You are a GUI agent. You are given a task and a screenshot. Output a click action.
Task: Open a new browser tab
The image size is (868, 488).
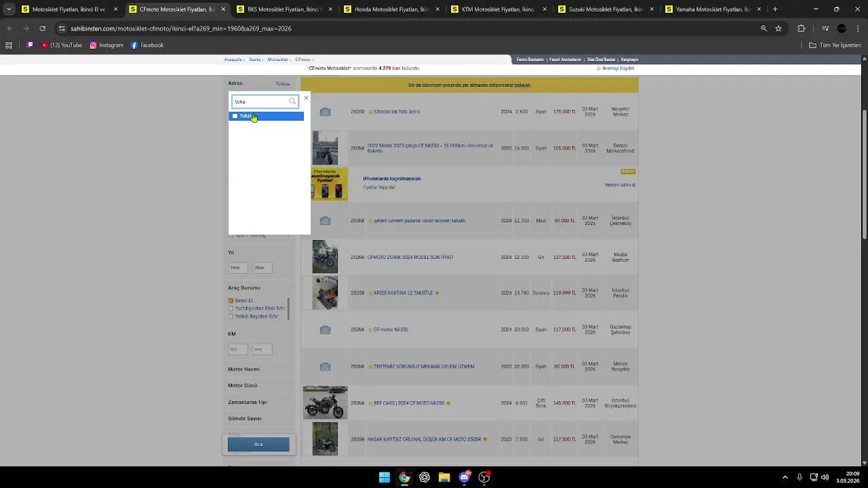[x=775, y=9]
